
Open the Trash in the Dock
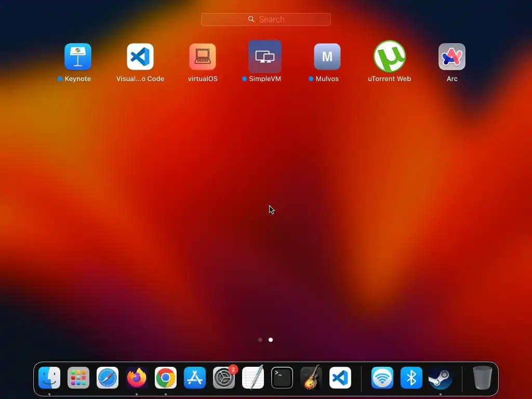pos(483,378)
